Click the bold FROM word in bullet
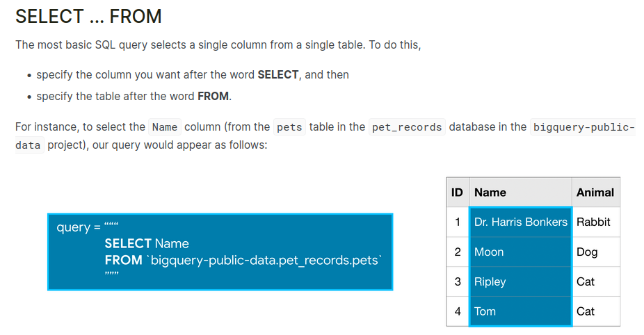 tap(213, 96)
